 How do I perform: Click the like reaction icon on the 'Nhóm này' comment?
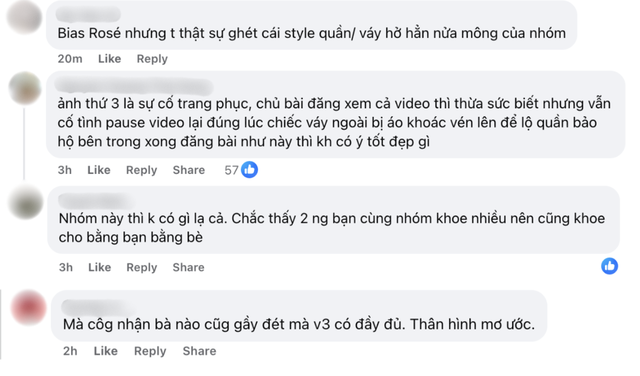[x=609, y=266]
